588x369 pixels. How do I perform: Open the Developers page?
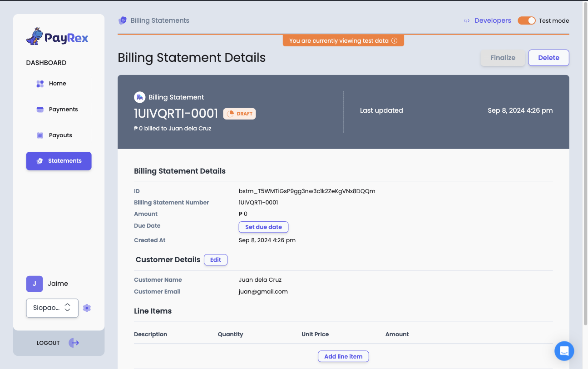coord(493,20)
